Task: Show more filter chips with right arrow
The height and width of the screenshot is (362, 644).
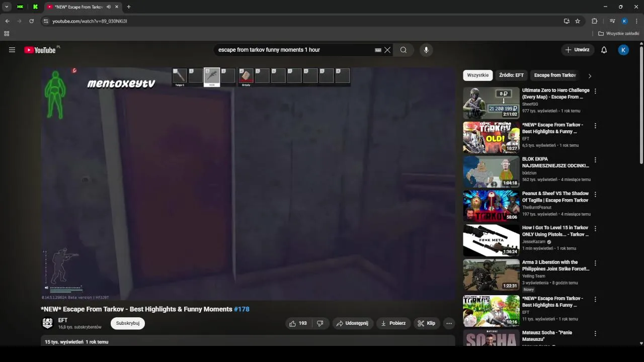Action: coord(590,76)
